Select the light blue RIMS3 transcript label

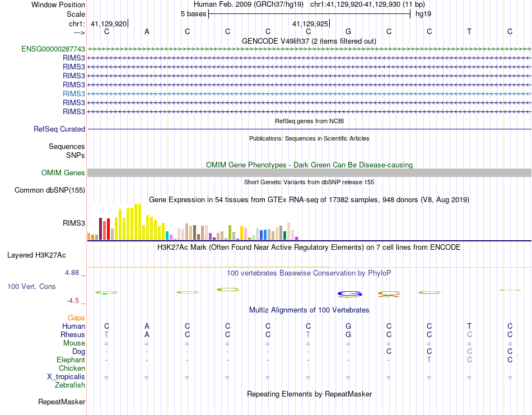74,94
